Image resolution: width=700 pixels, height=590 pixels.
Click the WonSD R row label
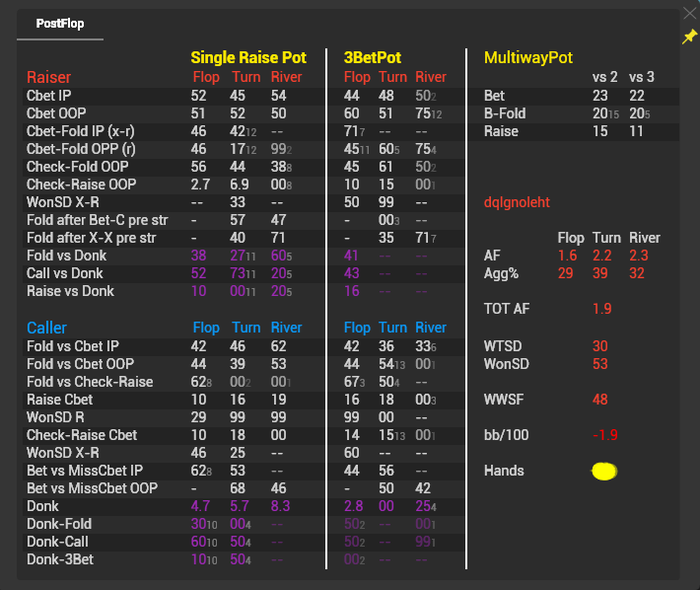tap(55, 417)
